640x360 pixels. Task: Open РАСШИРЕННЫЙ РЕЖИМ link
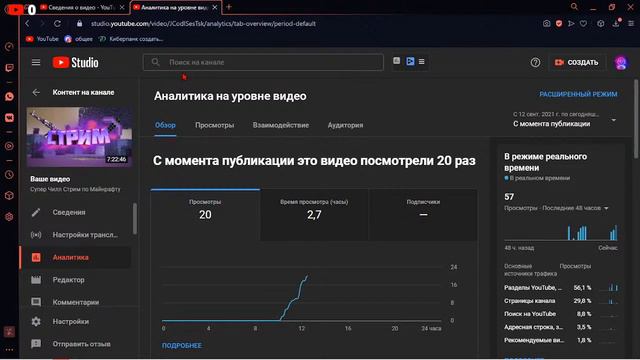[578, 94]
